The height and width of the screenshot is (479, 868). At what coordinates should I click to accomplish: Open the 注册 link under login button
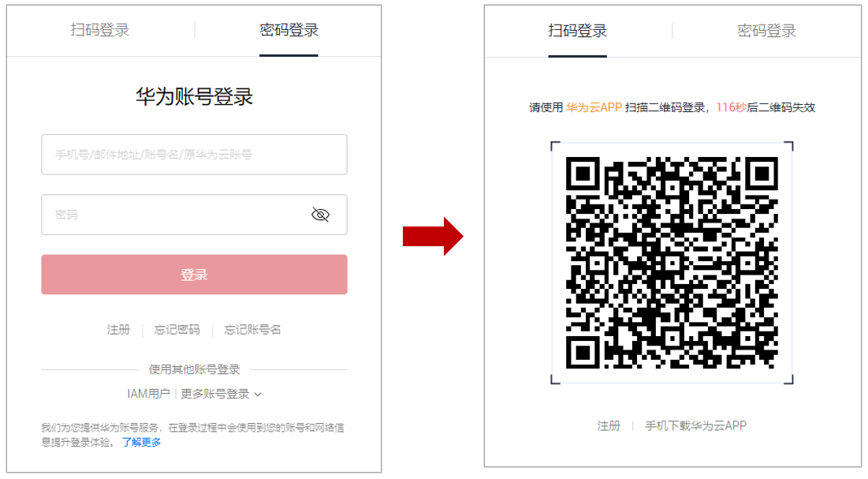point(118,330)
